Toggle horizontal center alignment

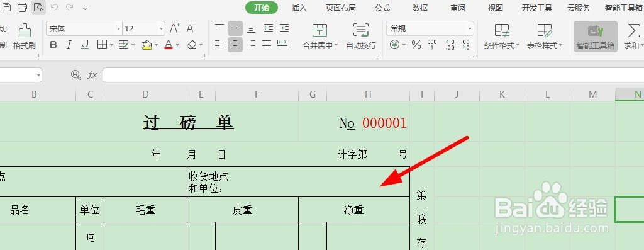tap(235, 45)
